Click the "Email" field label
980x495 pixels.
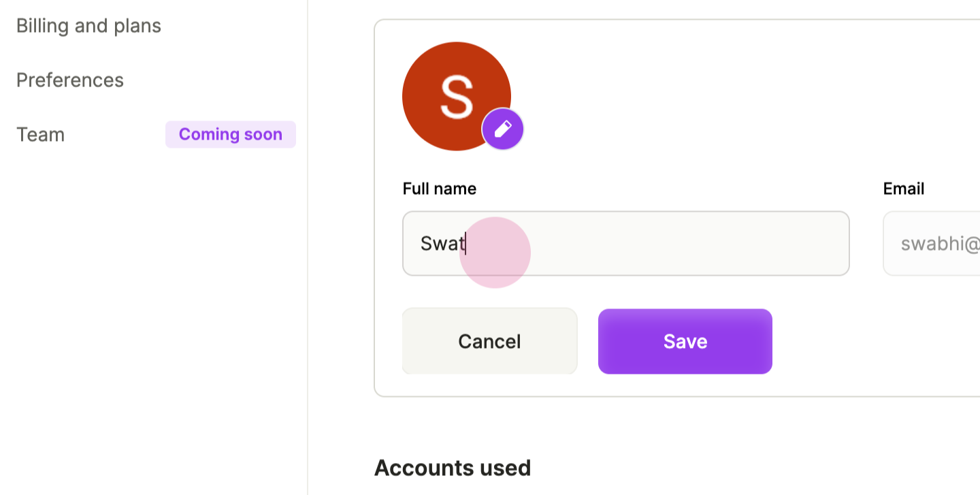point(904,189)
